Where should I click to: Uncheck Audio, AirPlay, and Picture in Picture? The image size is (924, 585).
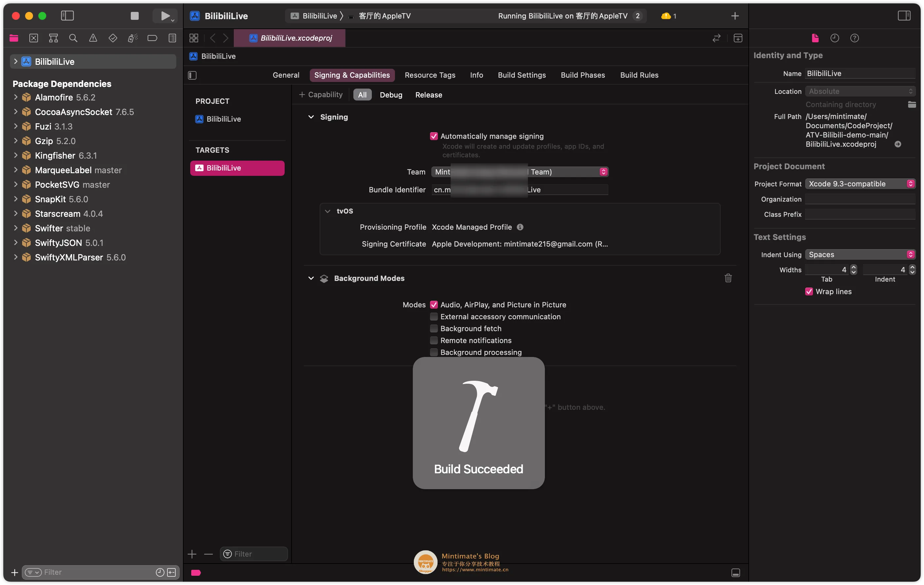[x=434, y=305]
